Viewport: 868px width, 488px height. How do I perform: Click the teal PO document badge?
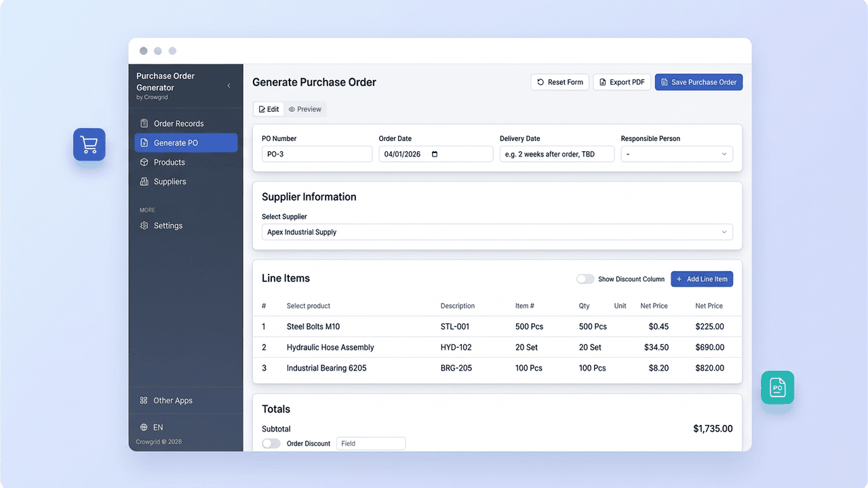pos(777,388)
